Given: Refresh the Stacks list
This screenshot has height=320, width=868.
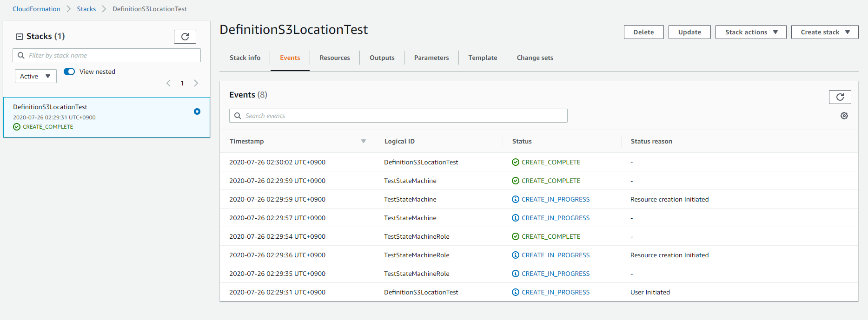Looking at the screenshot, I should pos(185,37).
